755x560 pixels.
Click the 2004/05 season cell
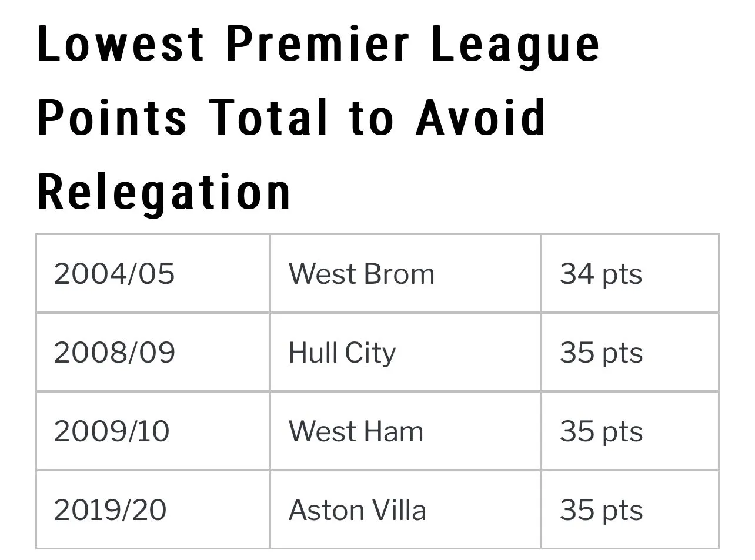(115, 274)
